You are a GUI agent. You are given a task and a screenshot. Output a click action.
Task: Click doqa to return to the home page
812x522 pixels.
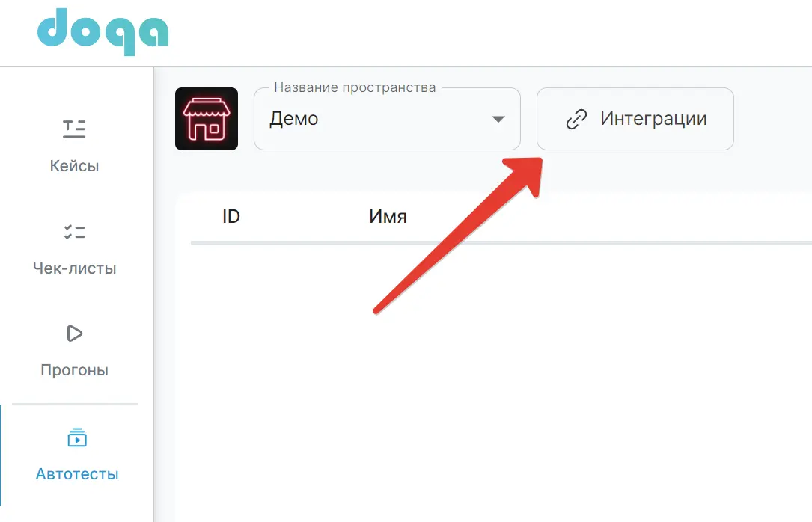(103, 31)
